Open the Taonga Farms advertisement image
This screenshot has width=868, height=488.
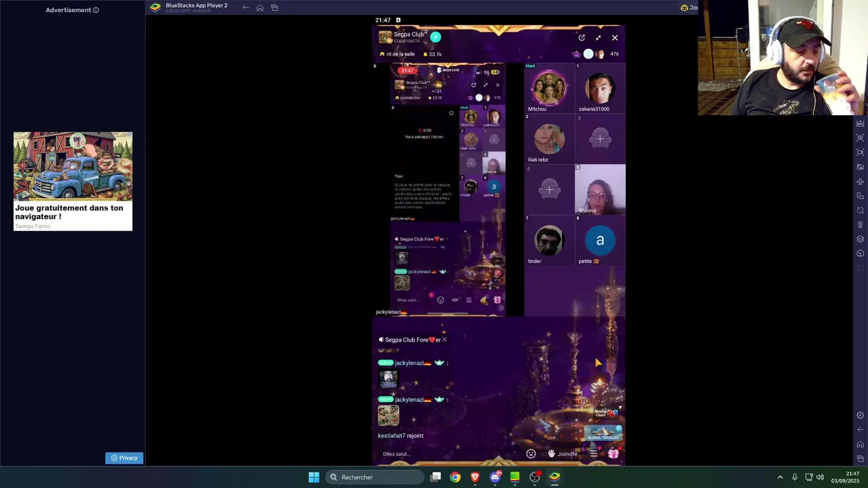(x=73, y=167)
